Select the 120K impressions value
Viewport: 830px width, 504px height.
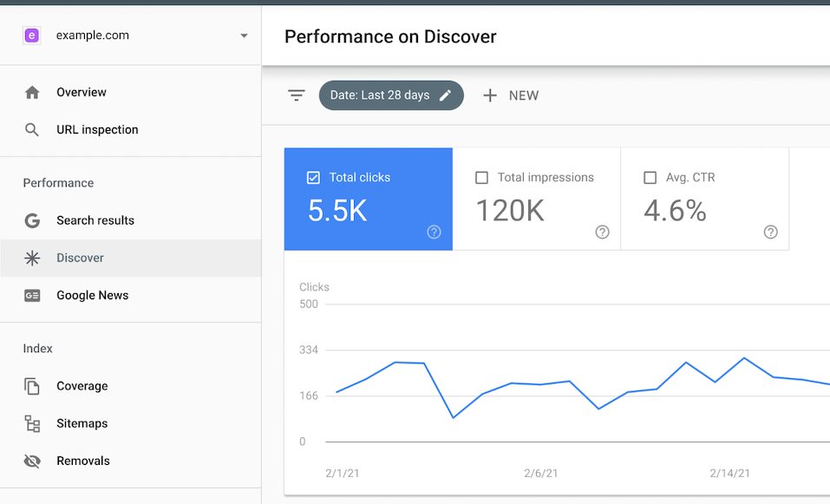click(x=510, y=211)
